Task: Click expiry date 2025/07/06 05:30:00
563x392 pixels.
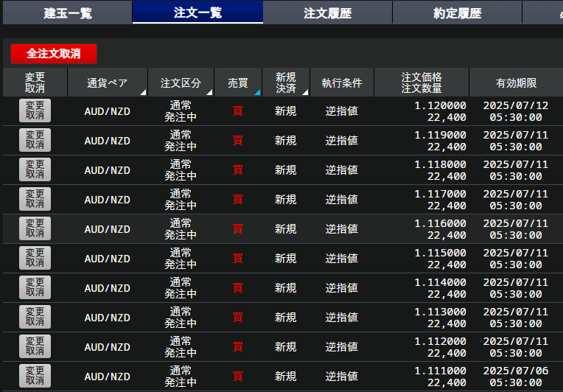Action: [x=516, y=377]
